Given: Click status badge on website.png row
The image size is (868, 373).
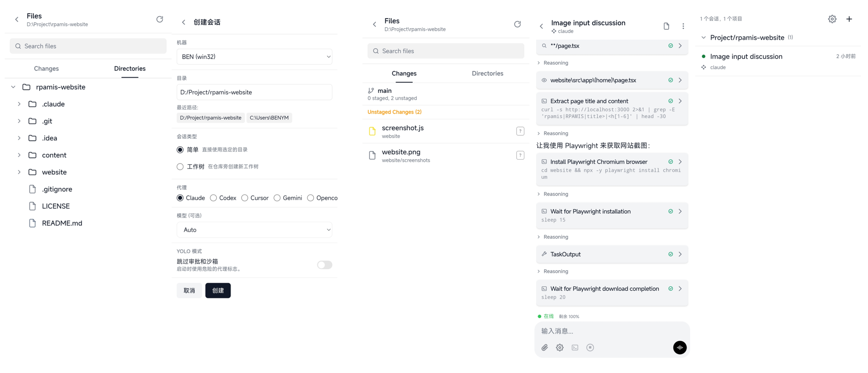Looking at the screenshot, I should tap(520, 155).
